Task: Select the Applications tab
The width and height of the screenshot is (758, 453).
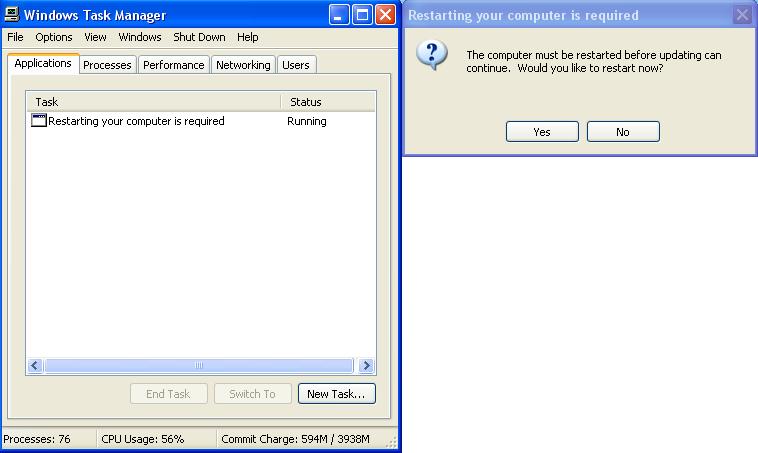Action: [x=43, y=63]
